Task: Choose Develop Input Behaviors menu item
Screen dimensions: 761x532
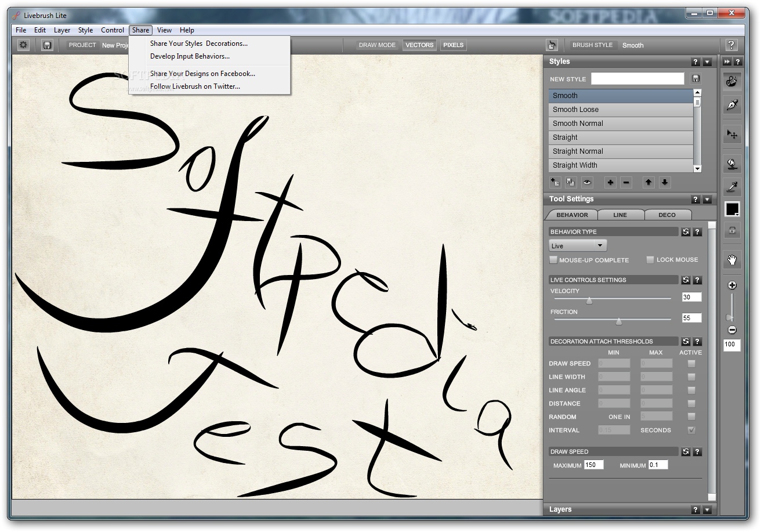Action: click(x=190, y=56)
